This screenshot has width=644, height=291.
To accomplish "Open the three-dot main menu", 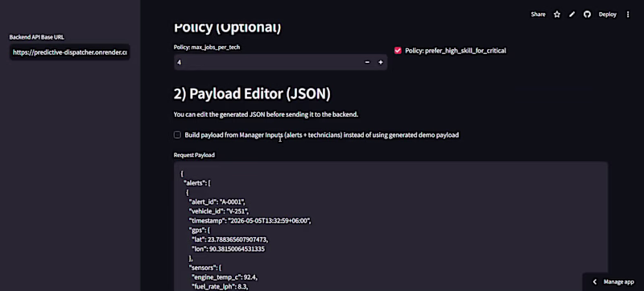I will (x=628, y=15).
